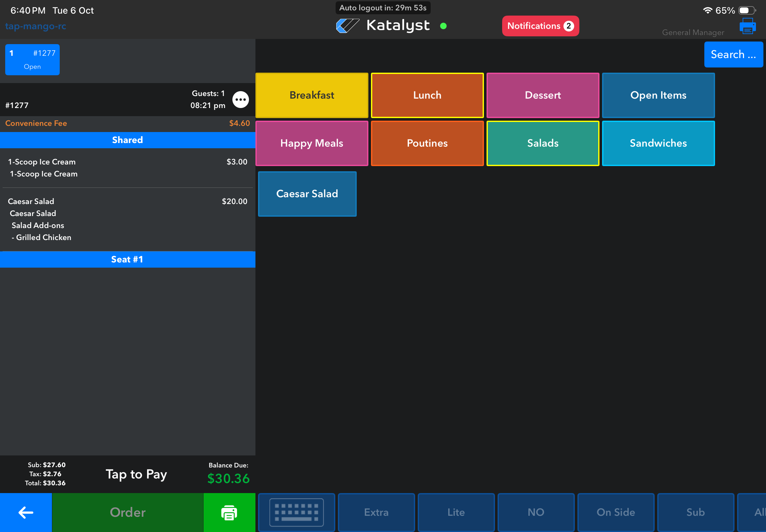This screenshot has width=766, height=532.
Task: Select the check tab #1277 Open
Action: pos(32,60)
